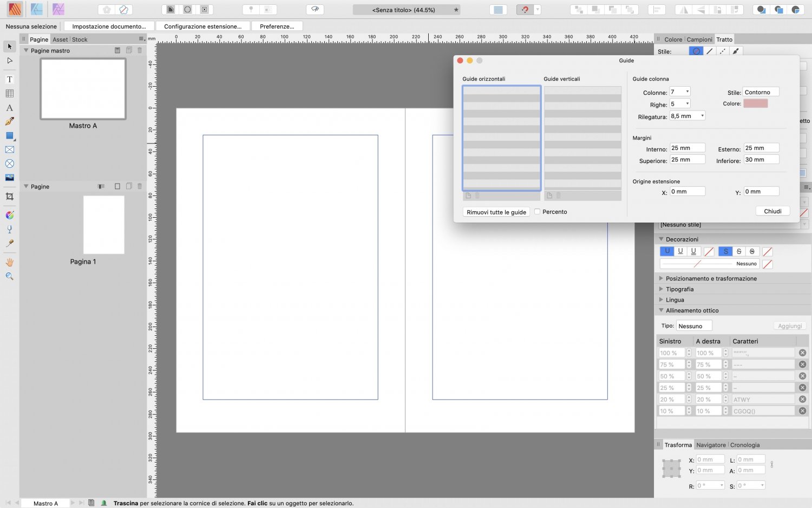Select the blue Rectangle shape tool

[x=9, y=135]
